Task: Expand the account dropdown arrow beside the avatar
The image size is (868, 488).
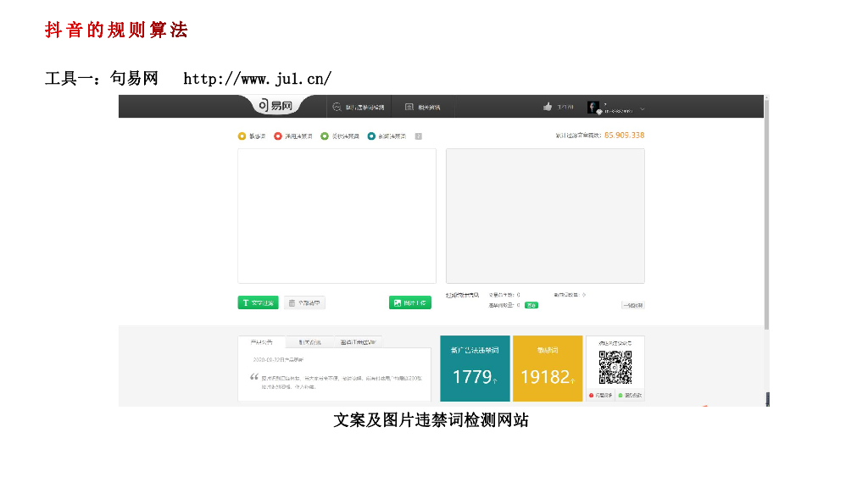Action: pyautogui.click(x=643, y=109)
